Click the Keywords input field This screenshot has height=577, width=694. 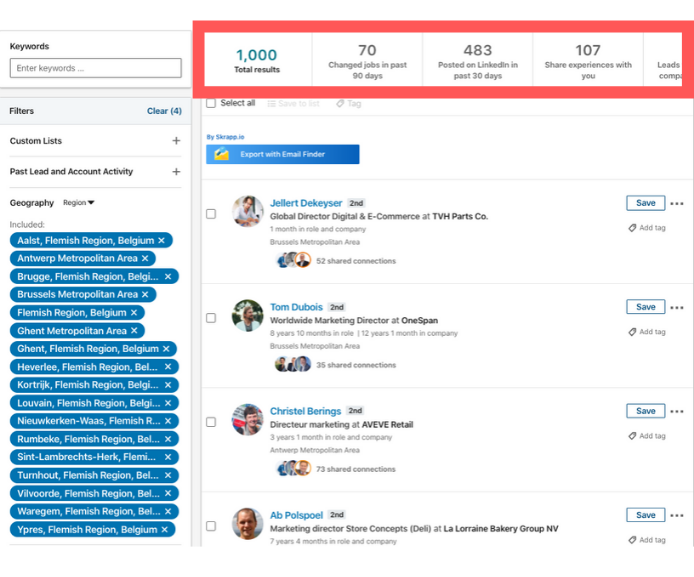click(96, 68)
